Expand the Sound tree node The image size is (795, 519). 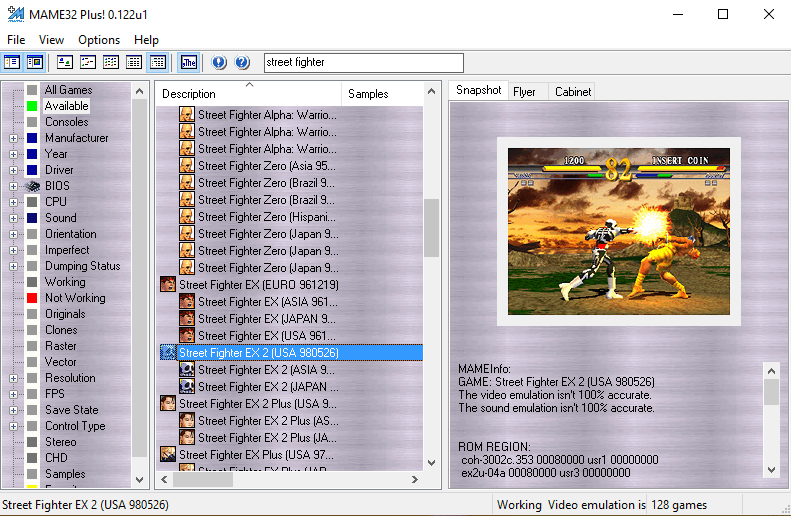click(x=13, y=218)
